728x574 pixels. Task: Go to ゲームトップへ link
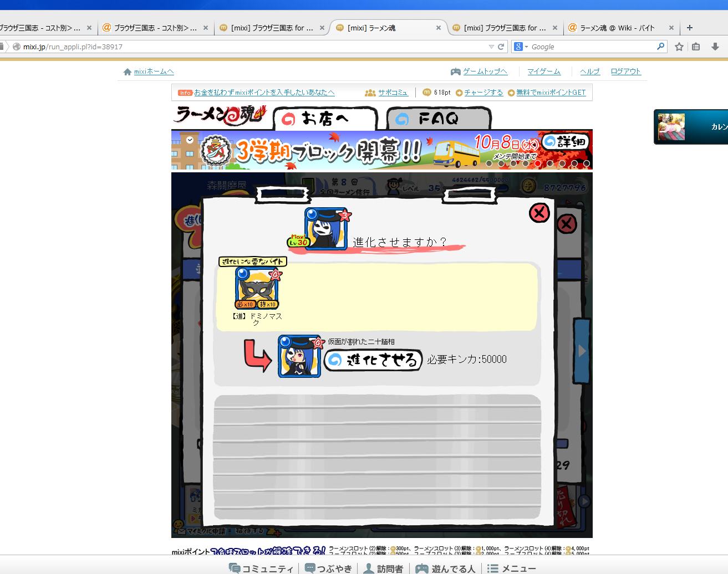pos(485,71)
